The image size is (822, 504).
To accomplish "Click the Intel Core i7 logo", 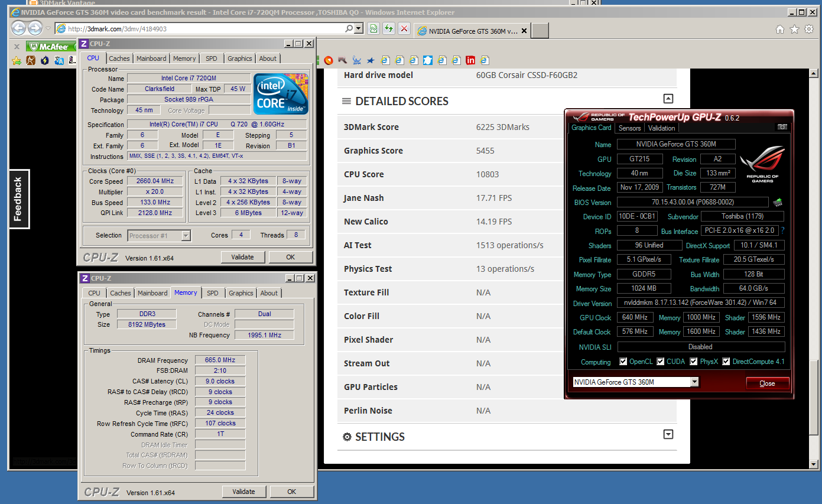I will click(281, 94).
